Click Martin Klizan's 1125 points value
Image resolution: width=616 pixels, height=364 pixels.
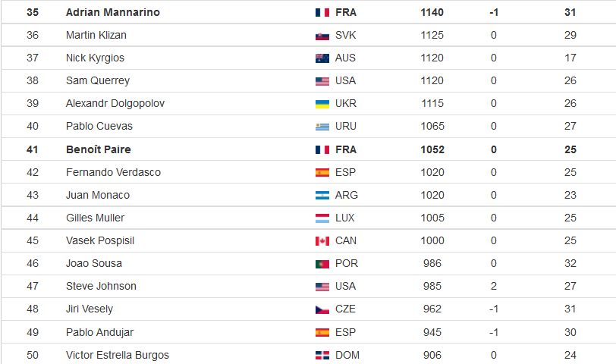pyautogui.click(x=432, y=36)
